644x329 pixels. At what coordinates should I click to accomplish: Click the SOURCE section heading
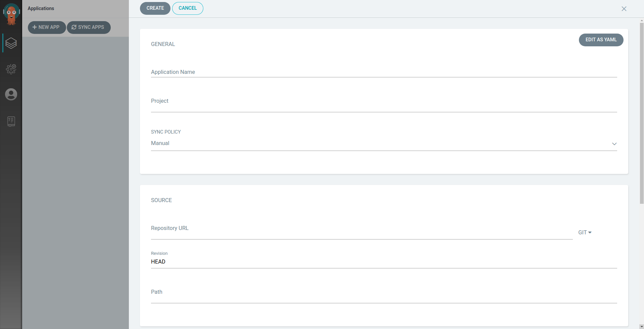click(x=161, y=200)
